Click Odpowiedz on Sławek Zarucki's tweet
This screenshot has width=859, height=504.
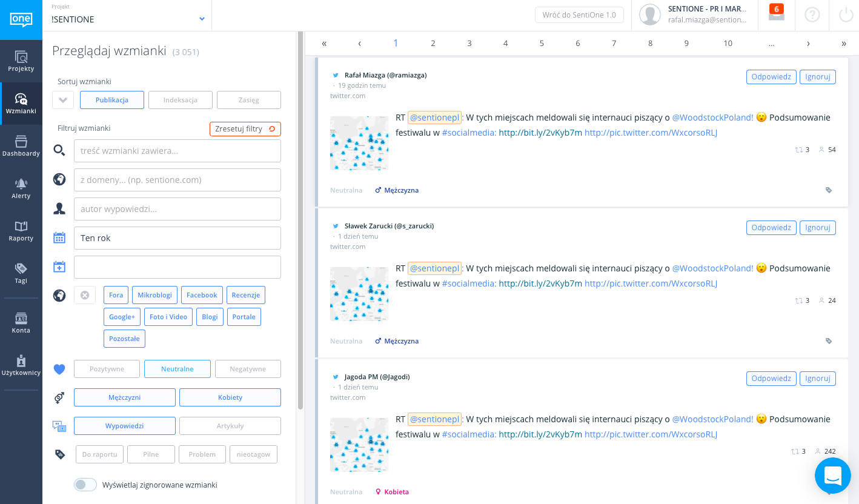coord(771,228)
